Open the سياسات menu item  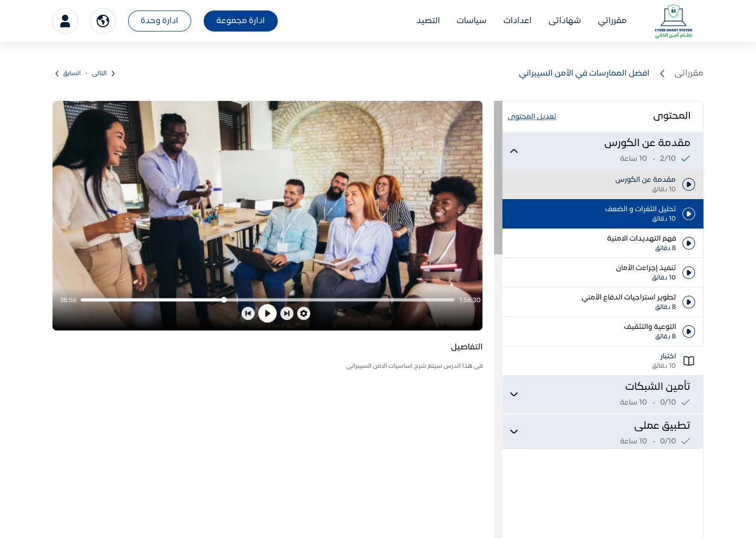click(x=471, y=20)
